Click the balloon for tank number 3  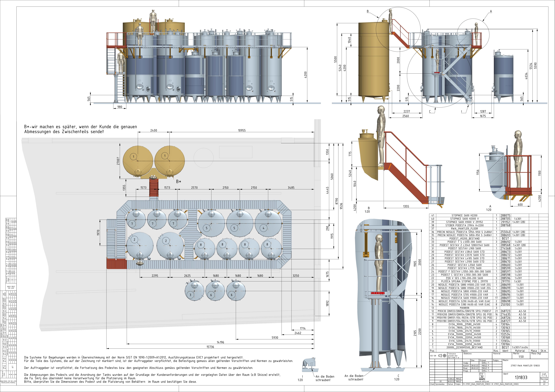190,295
